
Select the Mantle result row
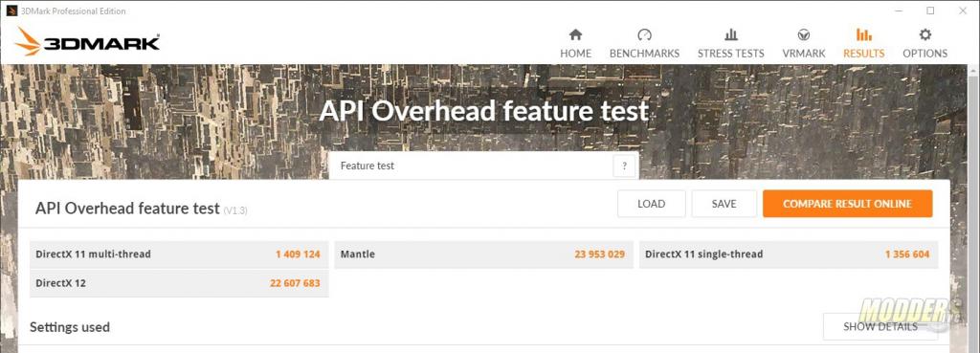[483, 254]
